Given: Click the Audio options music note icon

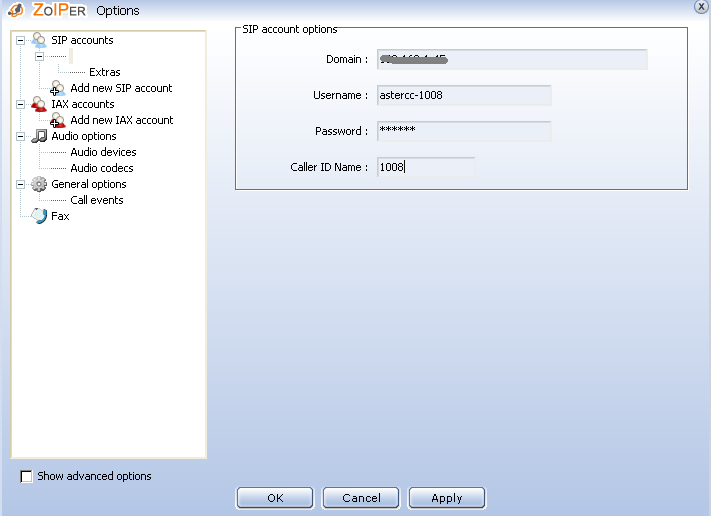Looking at the screenshot, I should point(39,136).
